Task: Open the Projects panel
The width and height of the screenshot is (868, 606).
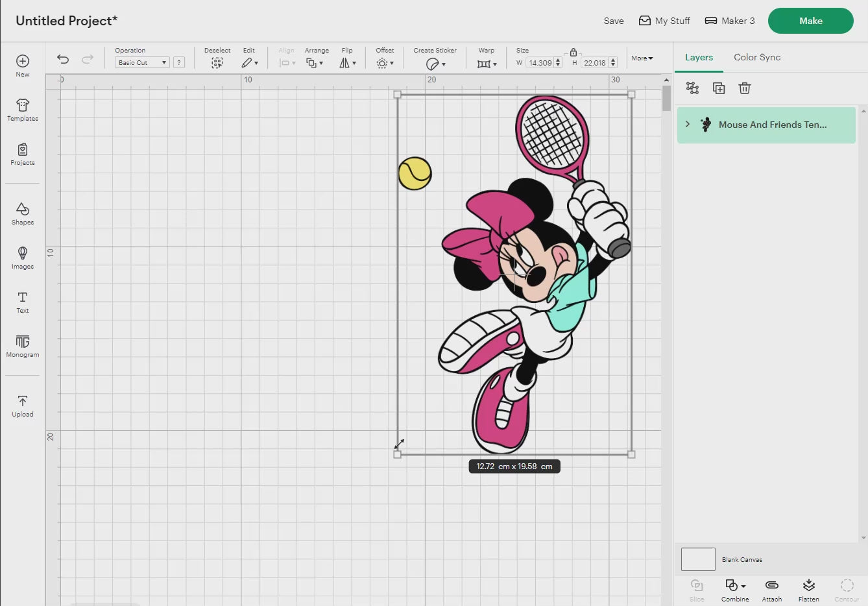Action: pyautogui.click(x=23, y=154)
